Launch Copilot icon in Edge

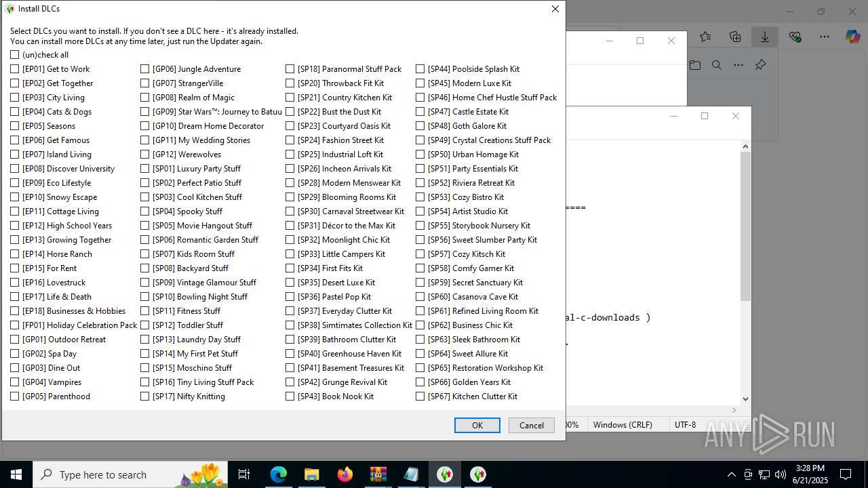click(x=853, y=37)
